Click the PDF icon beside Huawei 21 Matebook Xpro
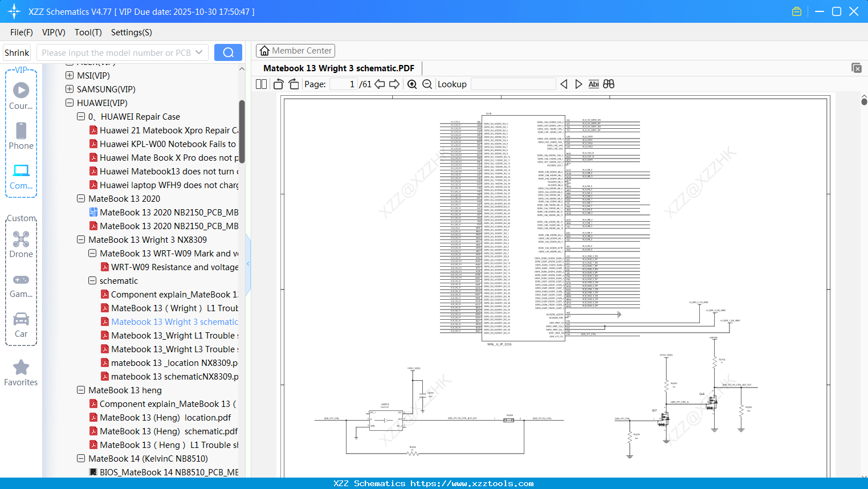868x489 pixels. pos(93,131)
